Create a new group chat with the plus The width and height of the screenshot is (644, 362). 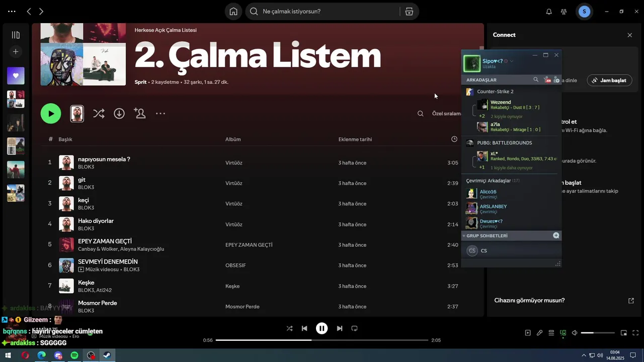556,235
